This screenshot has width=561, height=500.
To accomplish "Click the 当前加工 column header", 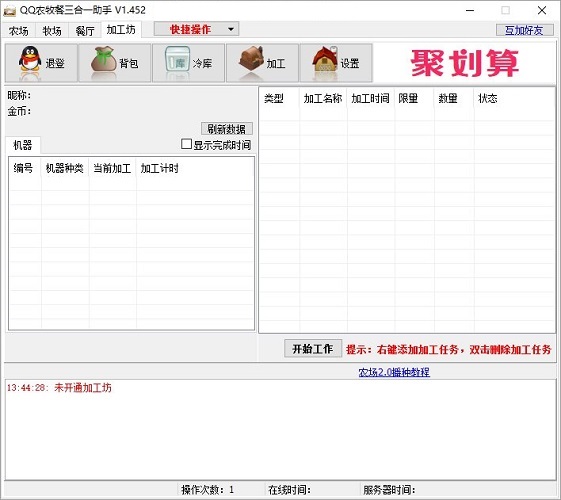I will tap(112, 168).
